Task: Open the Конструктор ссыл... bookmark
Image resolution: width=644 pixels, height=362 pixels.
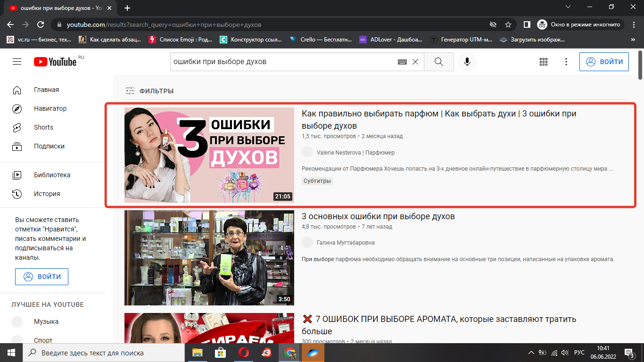Action: click(251, 40)
